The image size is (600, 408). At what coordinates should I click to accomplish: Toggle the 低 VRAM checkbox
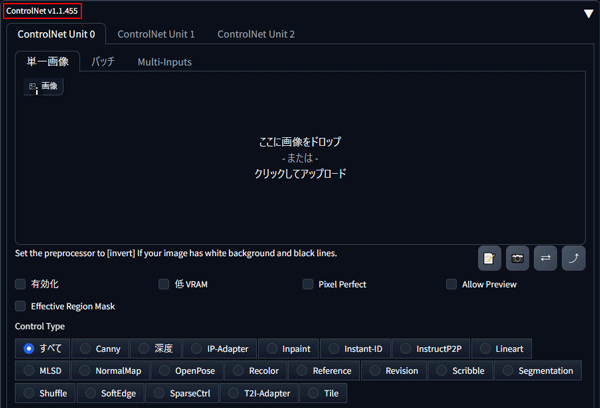click(x=164, y=284)
